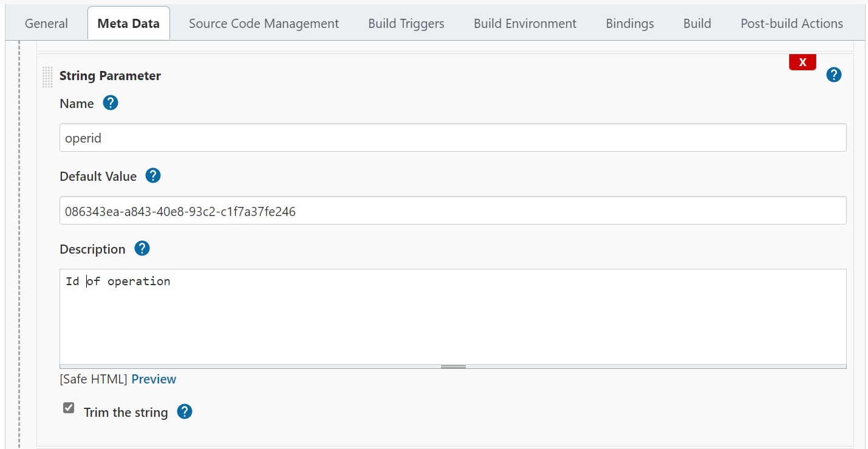Click the Description textarea resize handle
The height and width of the screenshot is (449, 868).
[x=453, y=366]
